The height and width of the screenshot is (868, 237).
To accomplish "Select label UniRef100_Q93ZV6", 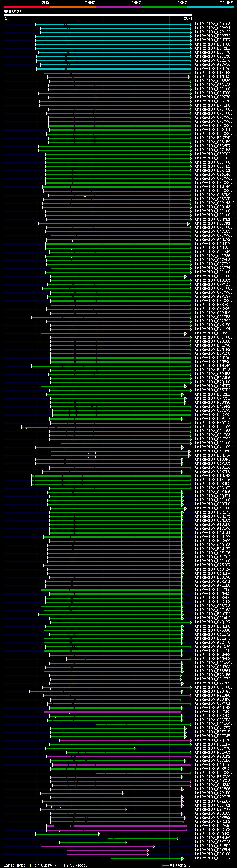I will click(x=213, y=69).
